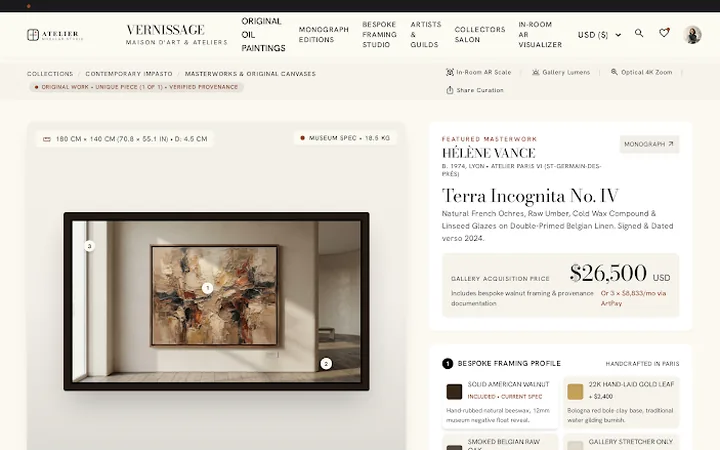Screen dimensions: 720x450
Task: Open the user profile avatar
Action: [x=692, y=35]
